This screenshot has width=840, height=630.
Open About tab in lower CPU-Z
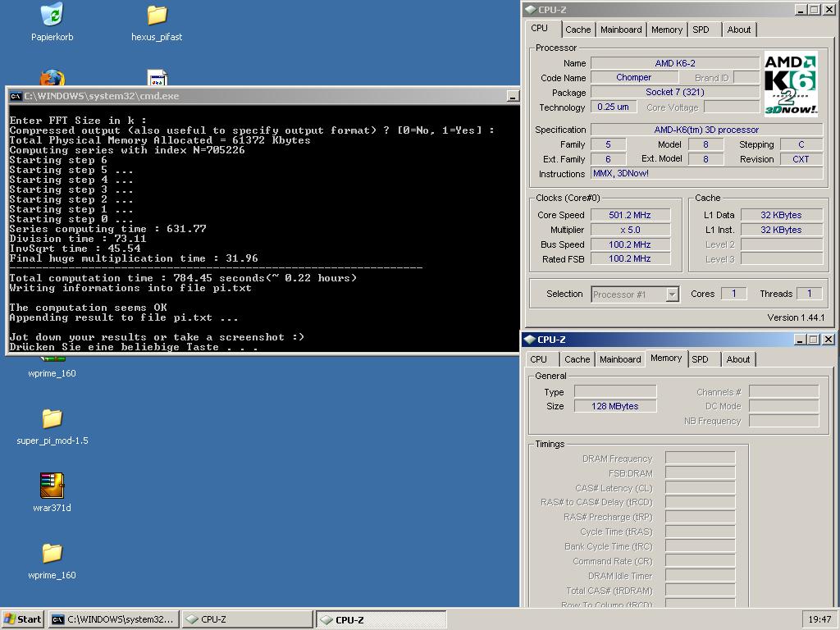tap(738, 359)
